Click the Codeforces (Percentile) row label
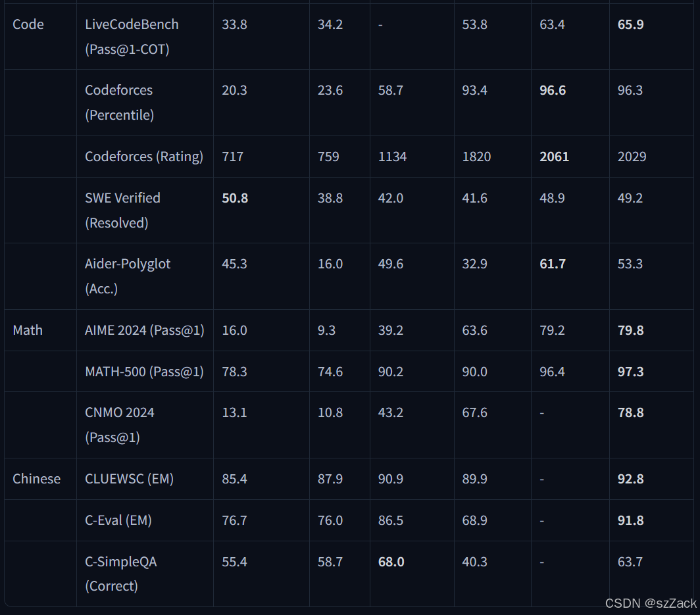The height and width of the screenshot is (615, 700). [120, 102]
